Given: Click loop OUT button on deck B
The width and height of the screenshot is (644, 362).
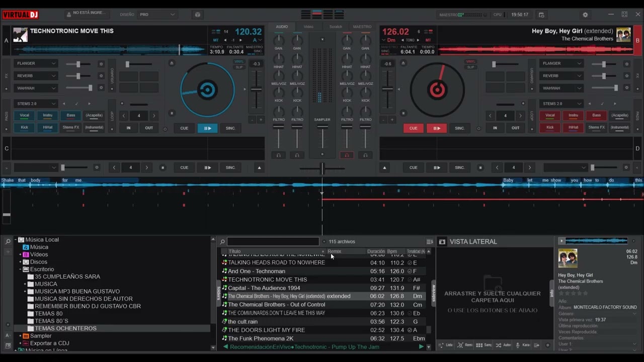Looking at the screenshot, I should (516, 128).
